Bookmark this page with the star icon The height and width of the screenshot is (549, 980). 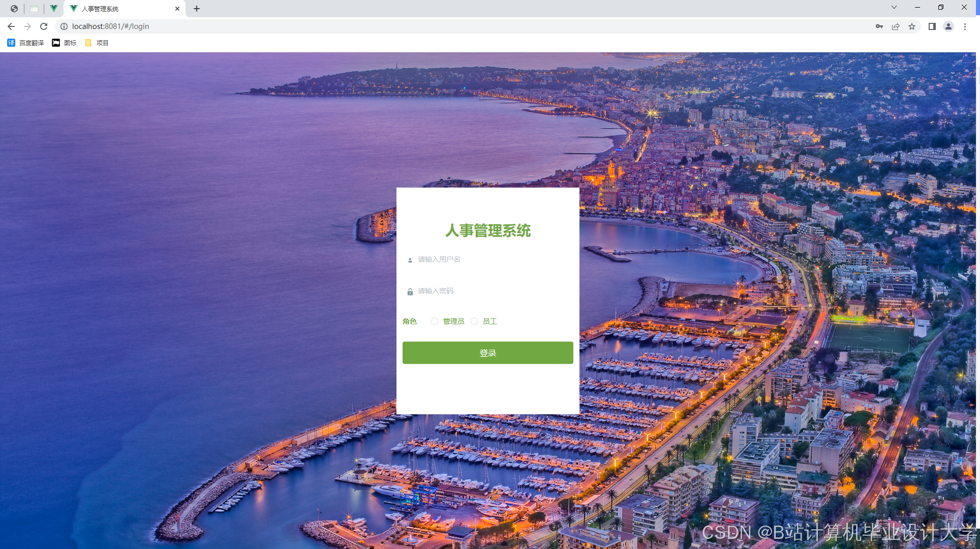point(912,26)
